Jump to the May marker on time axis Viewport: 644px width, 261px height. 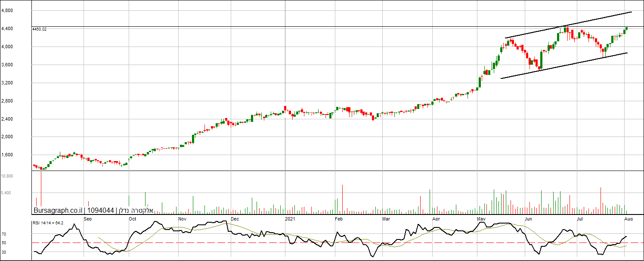[x=481, y=219]
